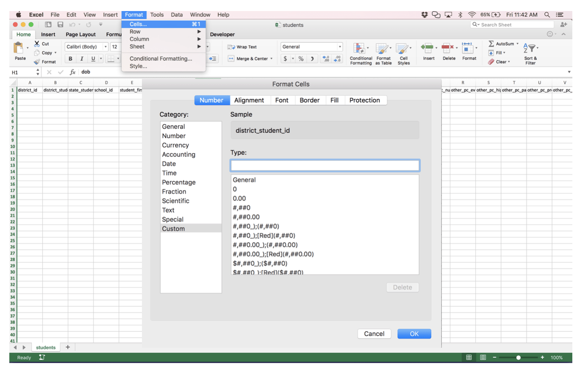The height and width of the screenshot is (369, 588).
Task: Open Cell Styles gallery
Action: pyautogui.click(x=403, y=53)
